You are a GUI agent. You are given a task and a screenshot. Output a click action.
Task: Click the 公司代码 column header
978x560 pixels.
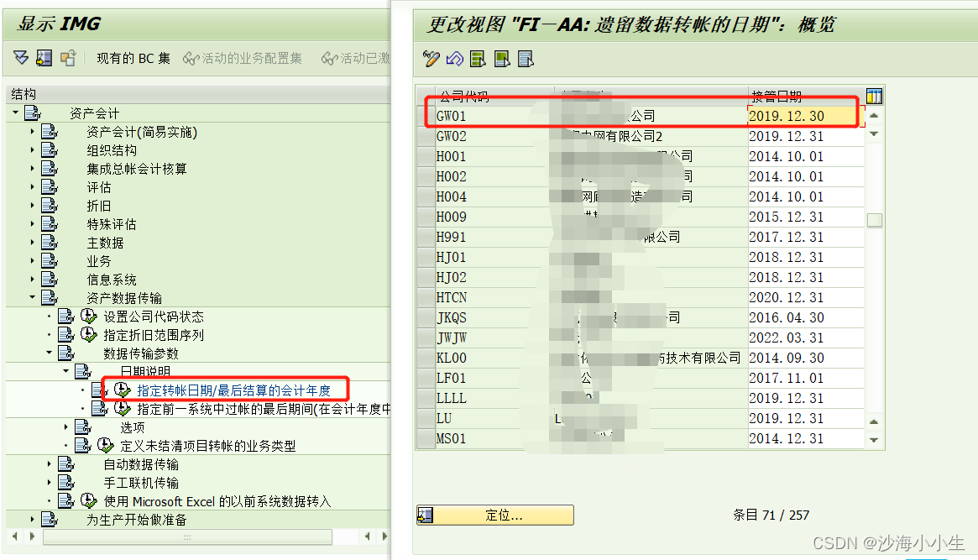(494, 96)
